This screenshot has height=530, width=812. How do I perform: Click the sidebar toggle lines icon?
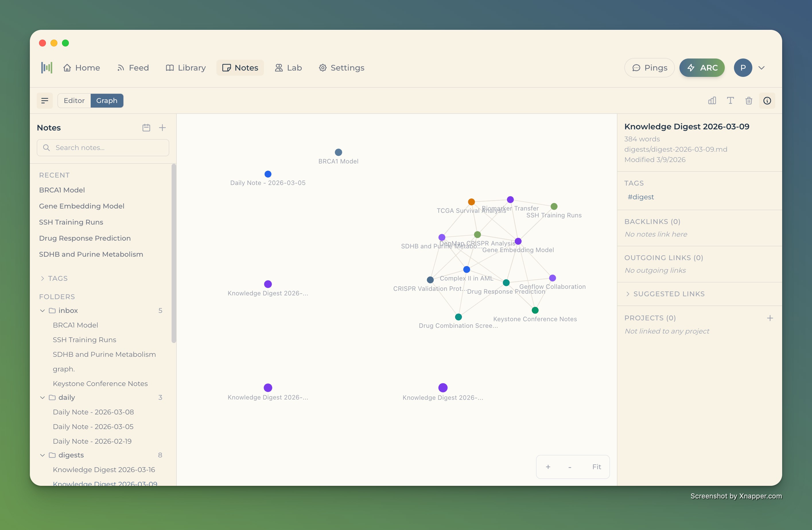click(45, 101)
